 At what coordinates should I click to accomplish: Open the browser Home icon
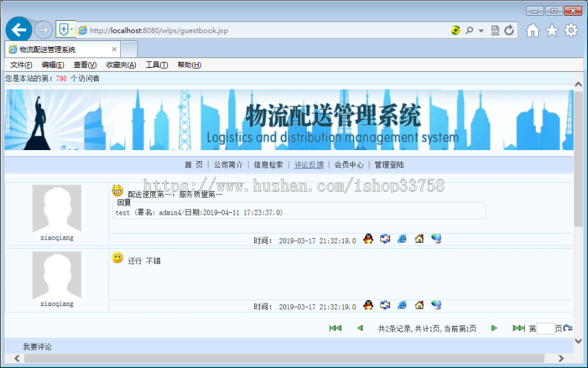point(532,30)
